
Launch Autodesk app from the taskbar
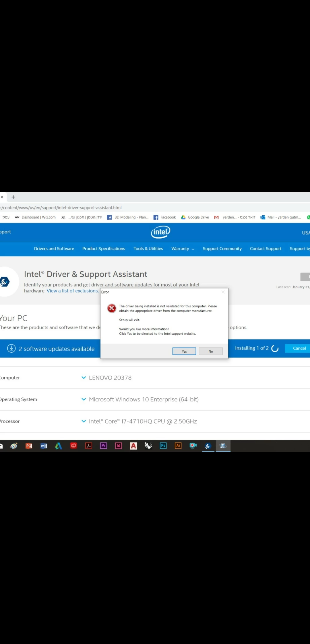coord(59,446)
